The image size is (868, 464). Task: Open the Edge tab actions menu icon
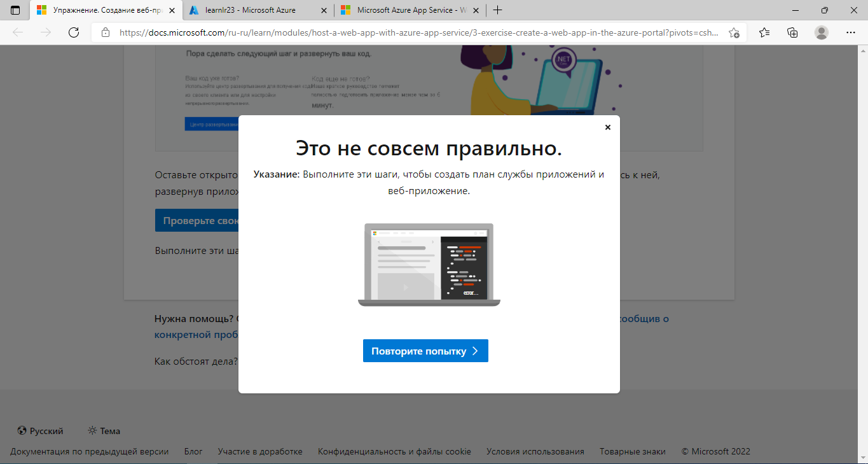click(x=15, y=10)
